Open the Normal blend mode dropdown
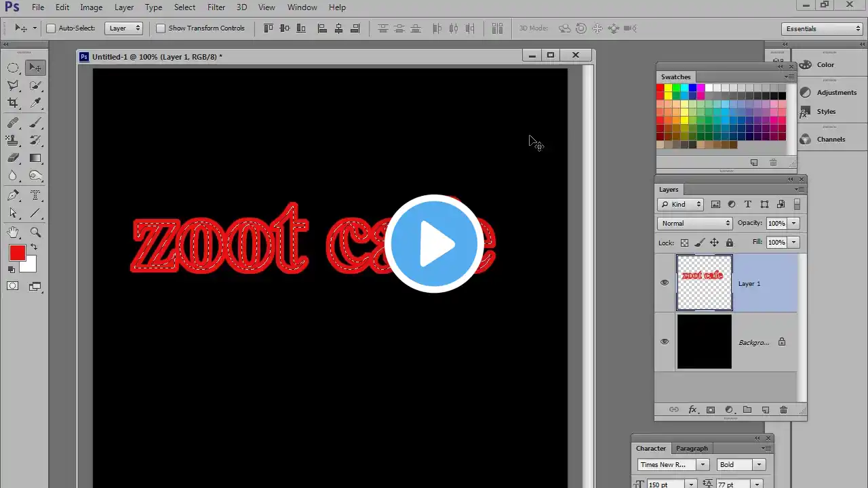The image size is (868, 488). [x=694, y=223]
